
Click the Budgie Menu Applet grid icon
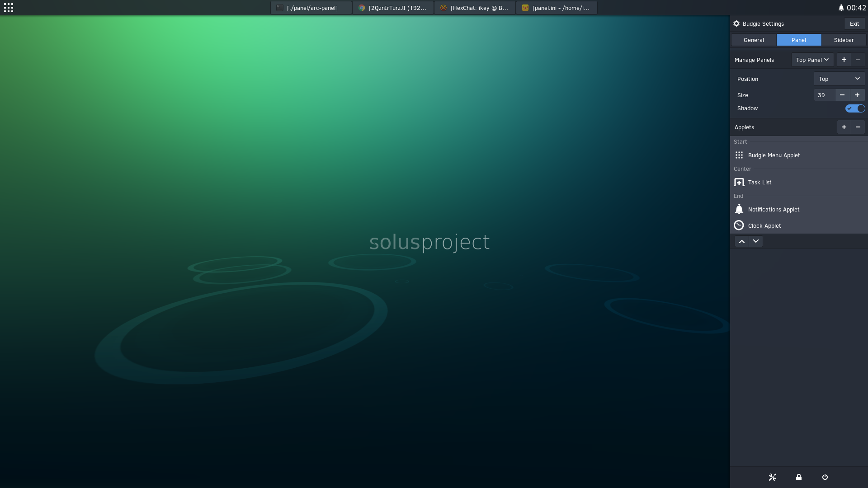point(739,155)
